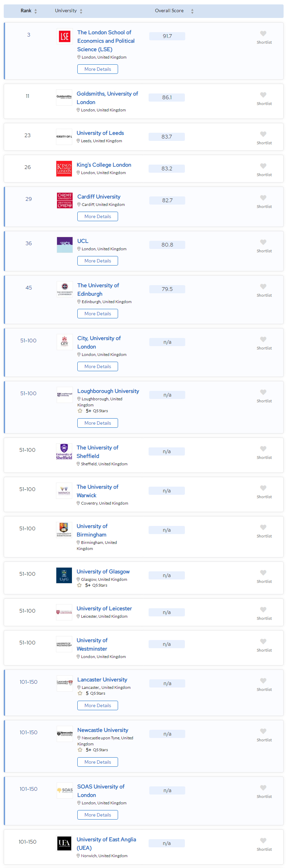
Task: Open University of Westminster page link
Action: (x=92, y=644)
